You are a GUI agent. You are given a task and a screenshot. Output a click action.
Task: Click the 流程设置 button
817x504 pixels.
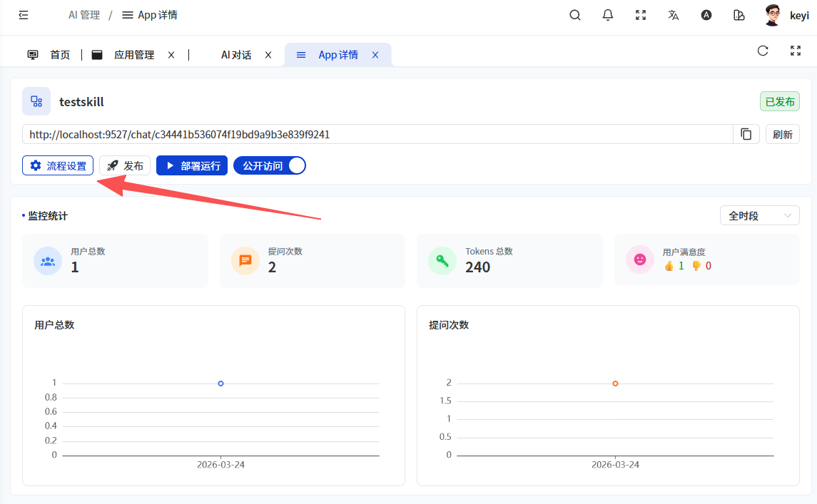pyautogui.click(x=58, y=165)
